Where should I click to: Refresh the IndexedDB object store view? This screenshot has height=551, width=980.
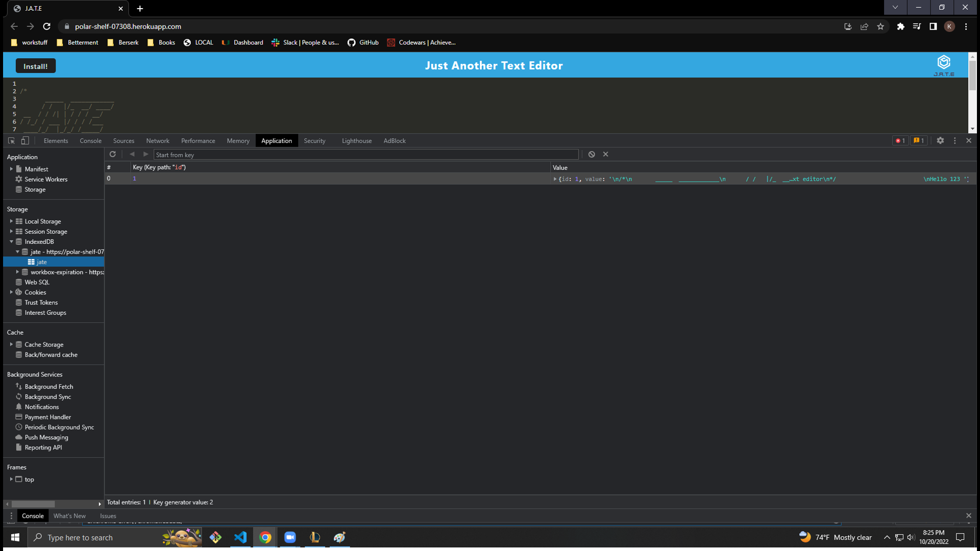[x=113, y=154]
